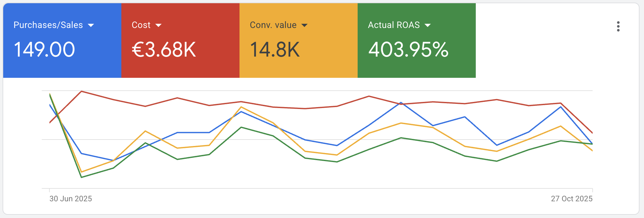
Task: Click the Cost label text
Action: tap(141, 25)
